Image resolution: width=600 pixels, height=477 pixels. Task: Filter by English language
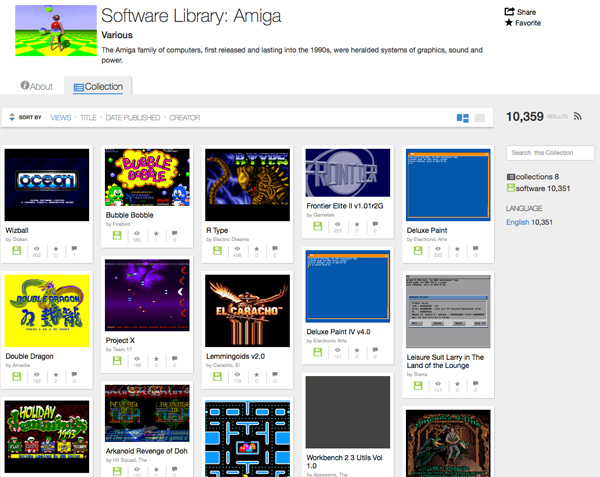517,222
